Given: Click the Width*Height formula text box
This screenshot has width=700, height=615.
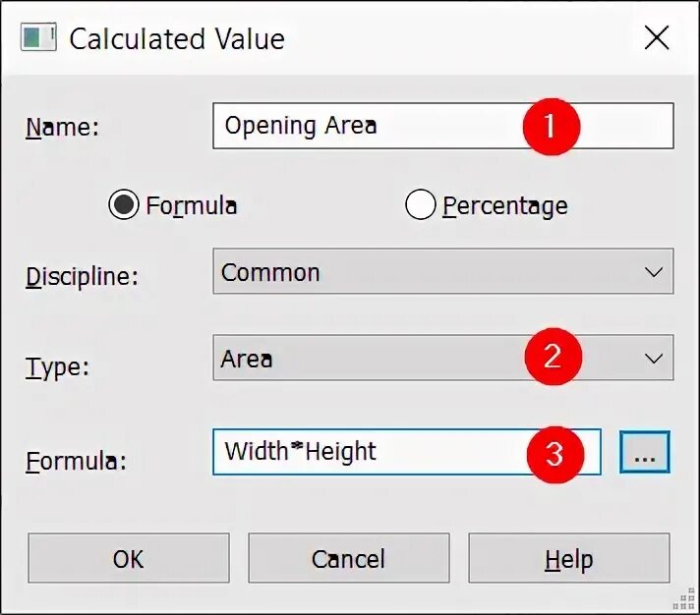Looking at the screenshot, I should pyautogui.click(x=407, y=452).
